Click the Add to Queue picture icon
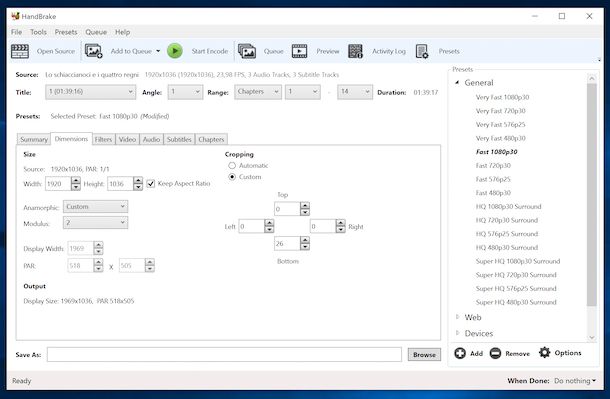The image size is (610, 399). 93,51
